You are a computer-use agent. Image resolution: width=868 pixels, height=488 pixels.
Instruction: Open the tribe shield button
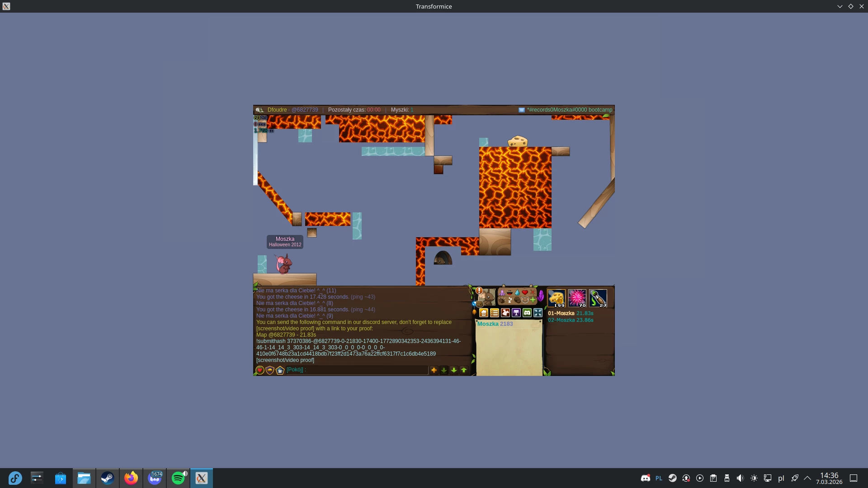[x=270, y=371]
